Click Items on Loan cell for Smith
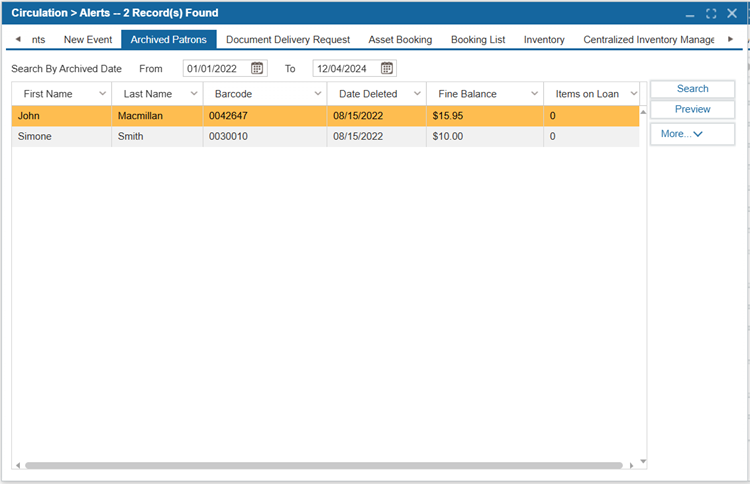Viewport: 750px width, 484px height. click(592, 136)
